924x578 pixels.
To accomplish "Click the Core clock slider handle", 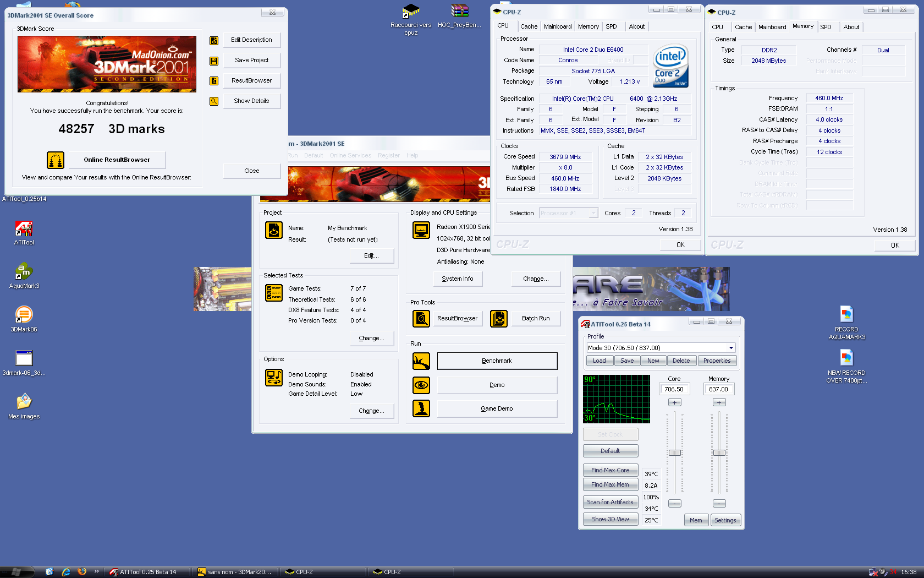I will [x=675, y=453].
